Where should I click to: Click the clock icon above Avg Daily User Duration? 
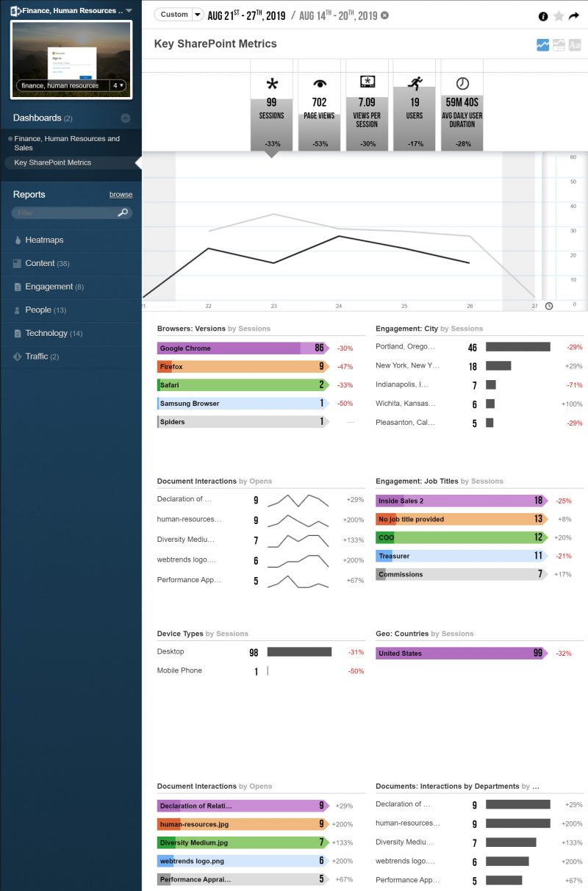[x=462, y=83]
